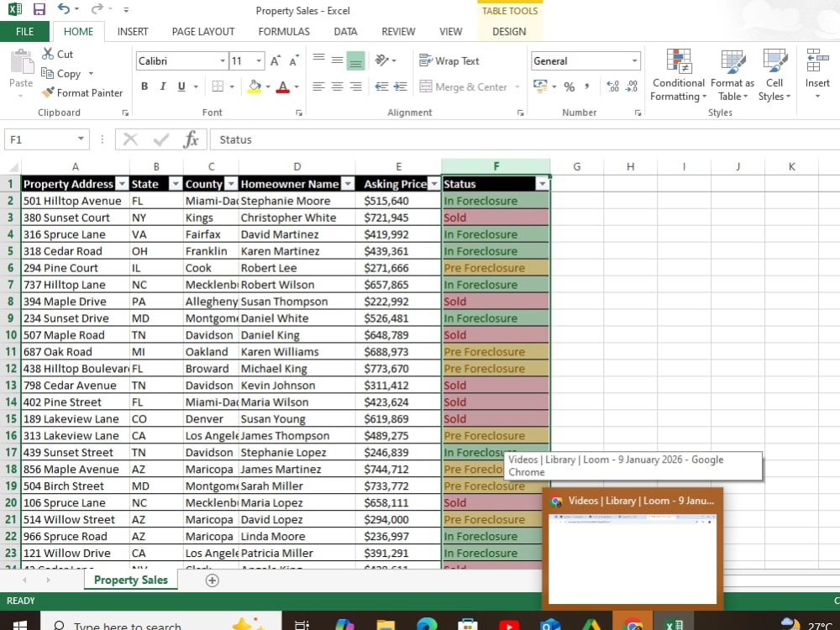Viewport: 840px width, 630px height.
Task: Select Top Align vertical alignment
Action: click(x=318, y=60)
